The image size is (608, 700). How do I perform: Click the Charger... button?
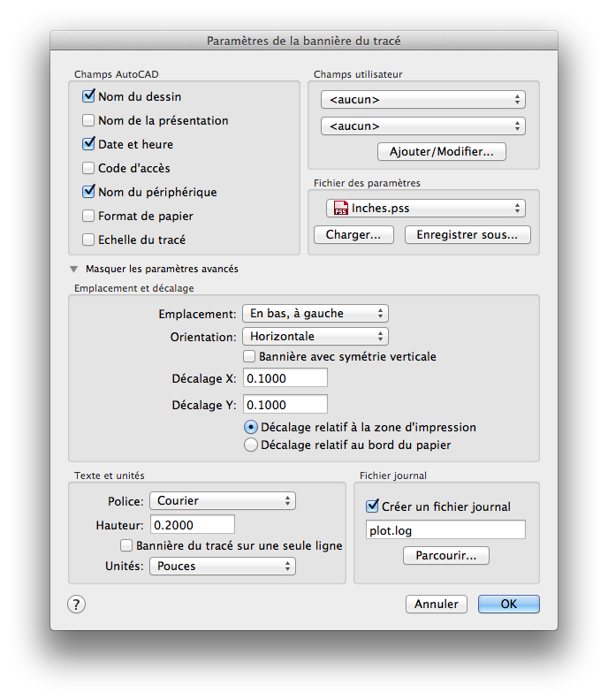[x=353, y=235]
